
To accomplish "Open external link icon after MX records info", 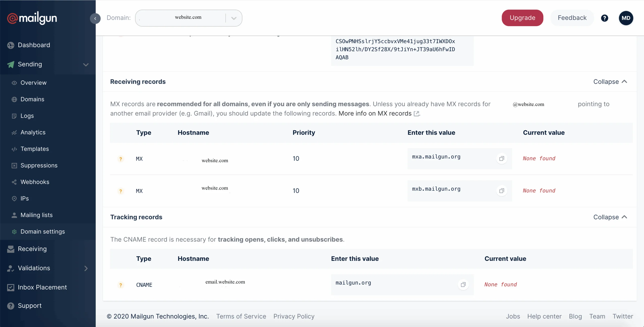I will tap(416, 114).
